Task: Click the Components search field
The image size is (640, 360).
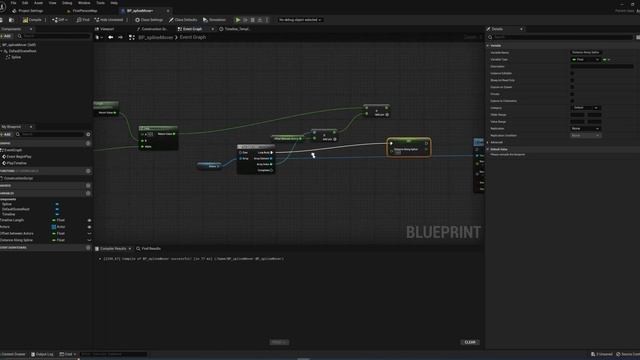Action: [56, 36]
